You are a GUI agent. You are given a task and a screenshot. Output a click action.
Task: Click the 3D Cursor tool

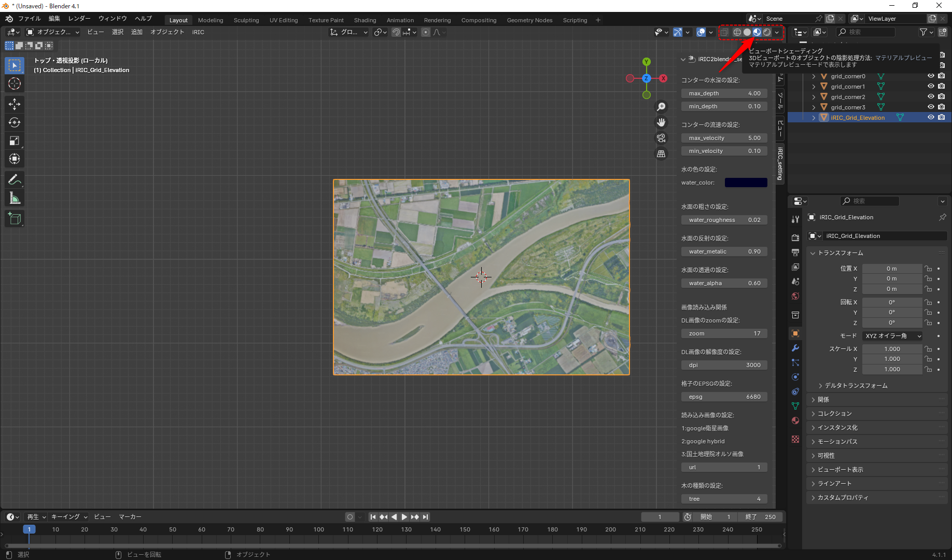pyautogui.click(x=15, y=83)
